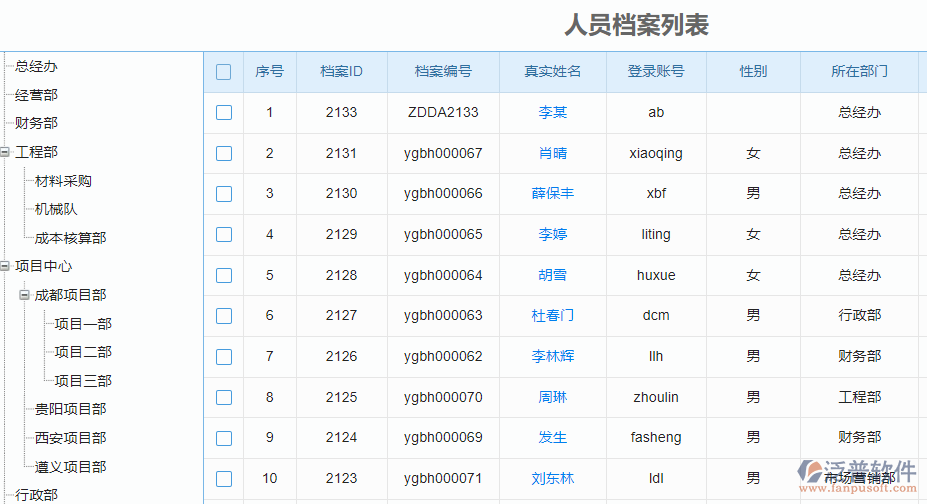The width and height of the screenshot is (927, 504).
Task: Open 项目三部 tree node
Action: tap(83, 381)
